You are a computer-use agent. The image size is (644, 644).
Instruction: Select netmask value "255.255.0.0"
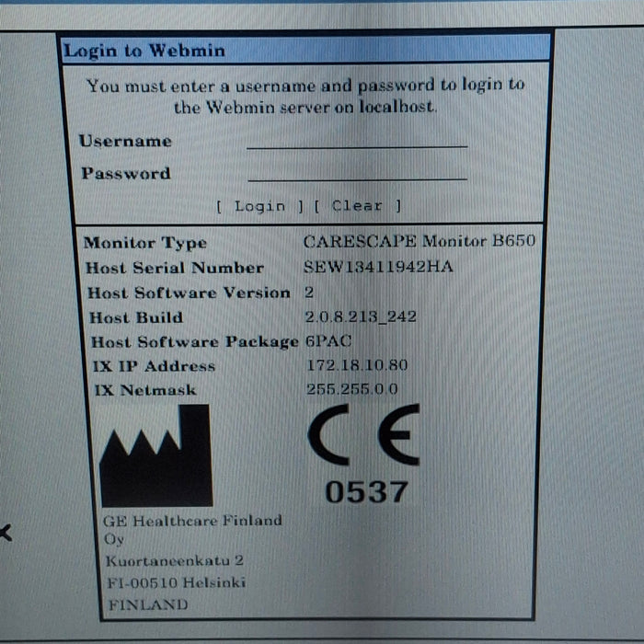tap(352, 389)
